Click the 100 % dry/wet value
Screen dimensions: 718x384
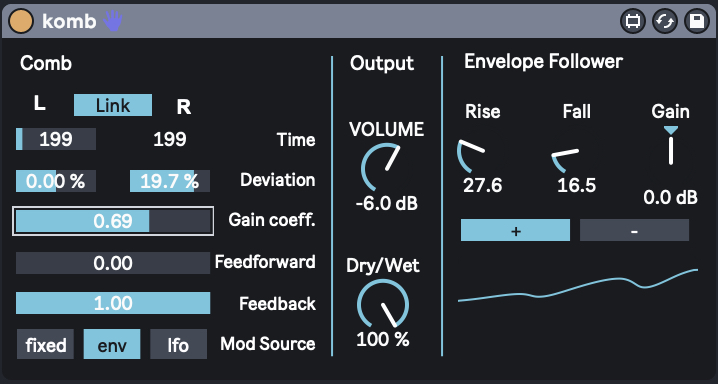[x=383, y=339]
